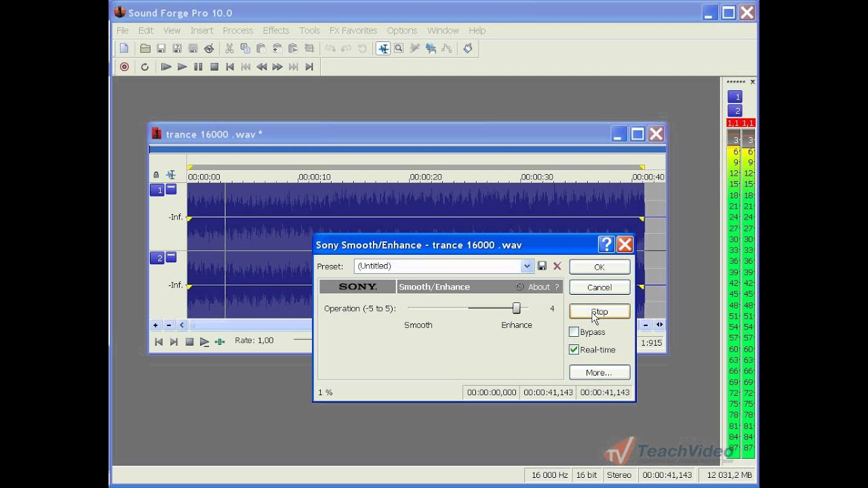Toggle meter channel 2 button
This screenshot has width=868, height=488.
pos(734,111)
